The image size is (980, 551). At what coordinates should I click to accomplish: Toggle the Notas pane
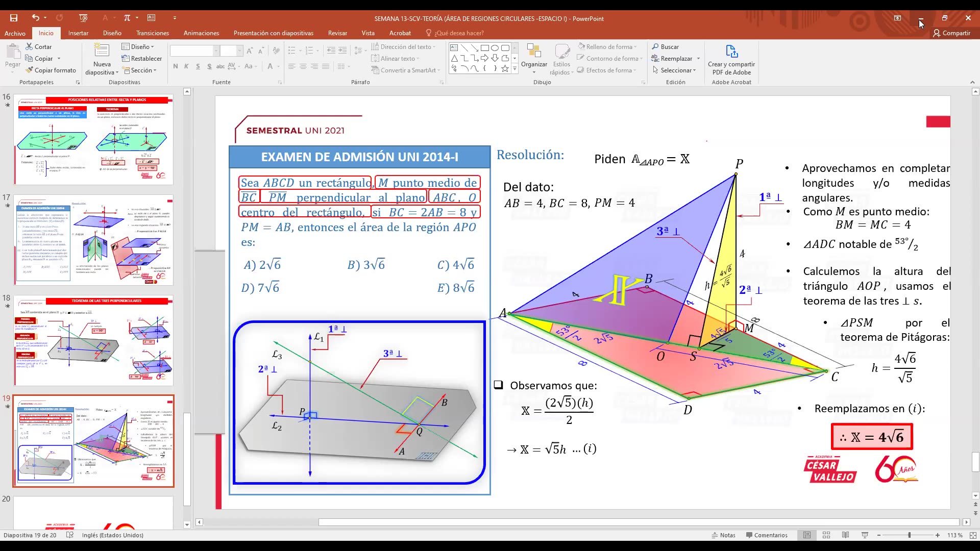tap(723, 535)
